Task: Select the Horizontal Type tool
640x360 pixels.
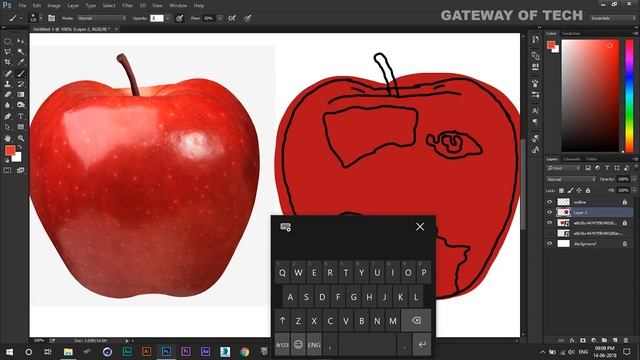Action: (20, 116)
